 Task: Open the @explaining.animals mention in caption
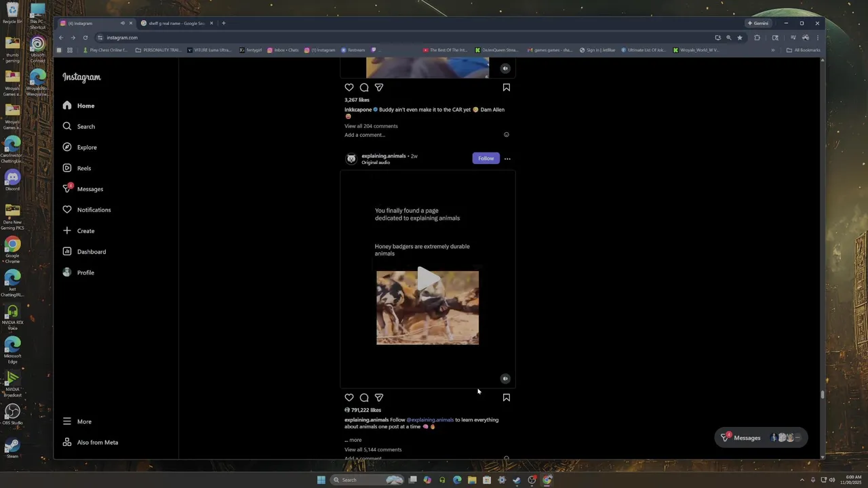tap(430, 420)
